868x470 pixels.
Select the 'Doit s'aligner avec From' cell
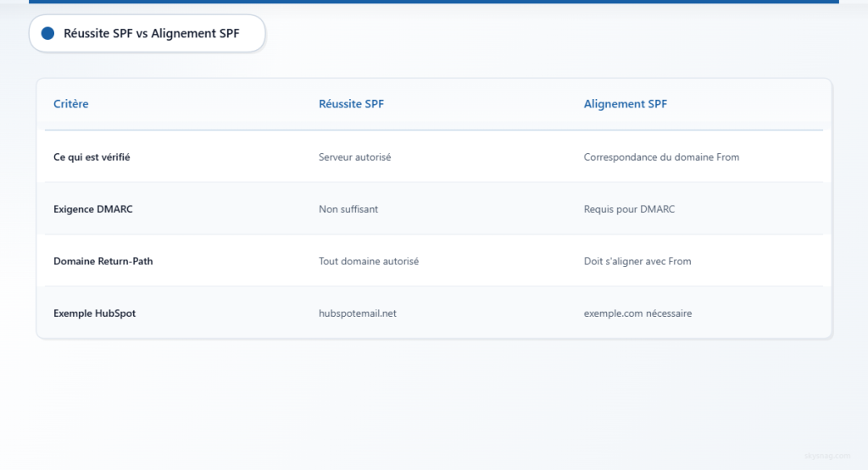(x=637, y=261)
